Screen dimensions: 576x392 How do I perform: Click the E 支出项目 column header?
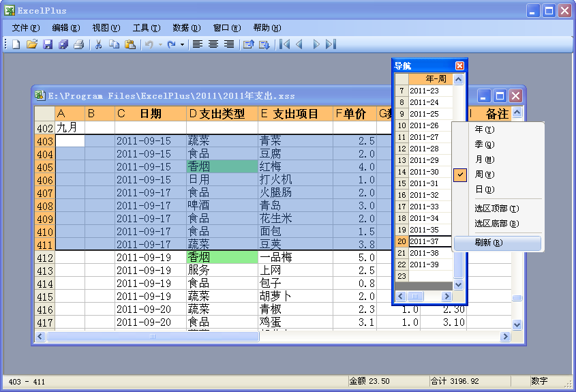295,114
